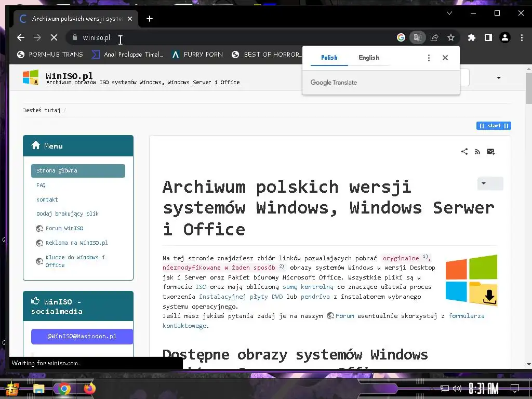Stop loading the page
Screen dimensions: 532x399
[x=54, y=37]
